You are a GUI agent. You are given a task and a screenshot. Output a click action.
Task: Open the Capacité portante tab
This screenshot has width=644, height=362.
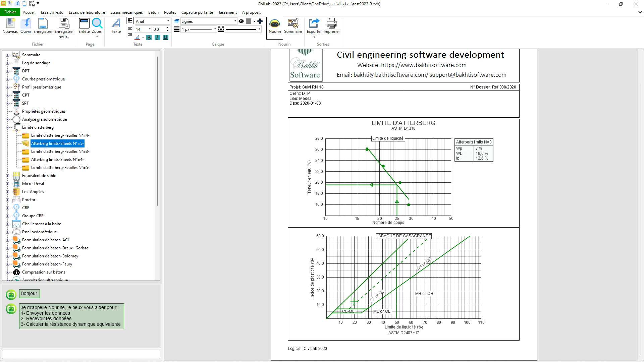coord(197,12)
